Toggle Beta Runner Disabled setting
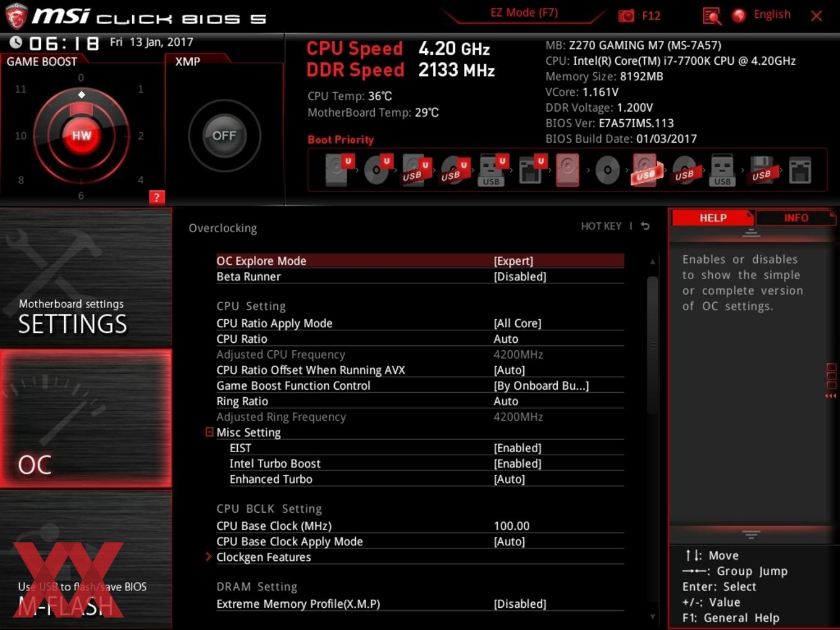Image resolution: width=840 pixels, height=630 pixels. pos(520,276)
